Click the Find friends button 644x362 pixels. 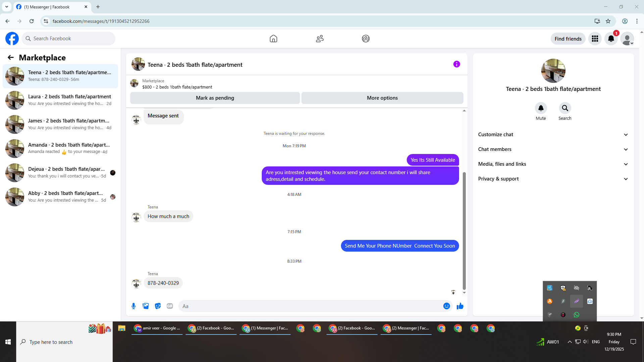(568, 39)
